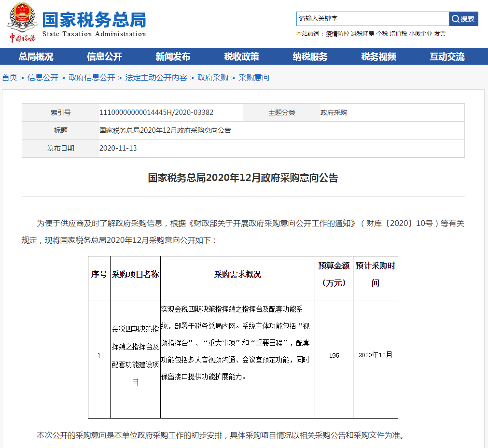Screen dimensions: 488x448
Task: Click the 标题 label cell
Action: click(x=61, y=130)
